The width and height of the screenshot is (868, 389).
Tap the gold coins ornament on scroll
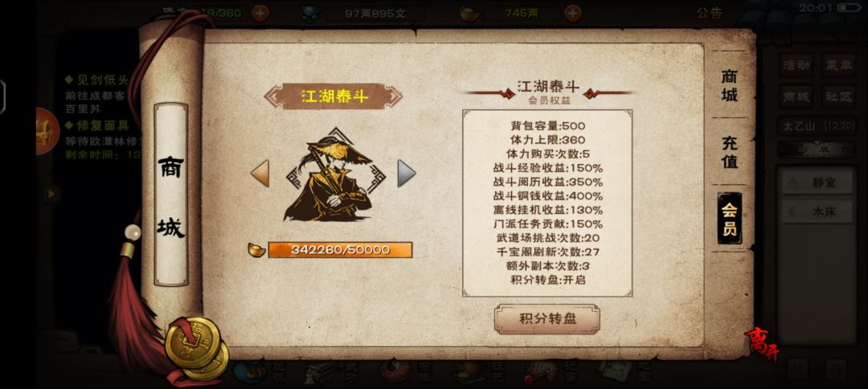(x=197, y=349)
